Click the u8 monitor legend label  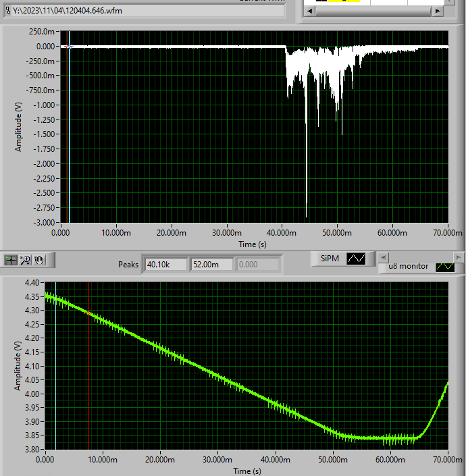pyautogui.click(x=408, y=266)
